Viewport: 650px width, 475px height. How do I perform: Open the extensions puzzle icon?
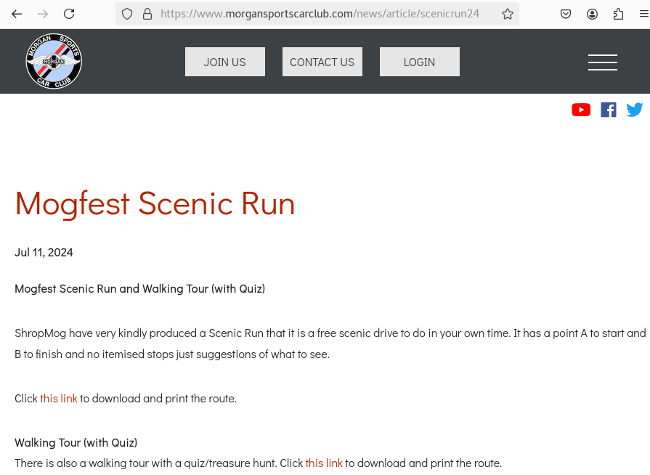pyautogui.click(x=618, y=14)
